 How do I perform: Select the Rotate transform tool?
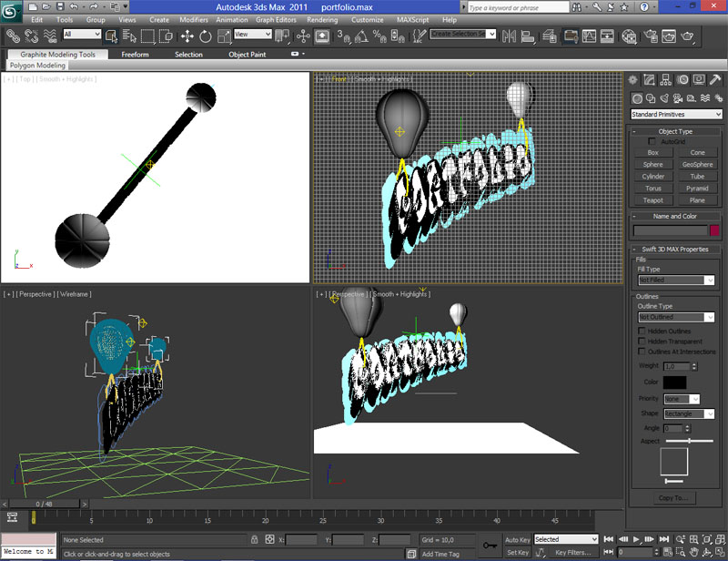(x=205, y=36)
